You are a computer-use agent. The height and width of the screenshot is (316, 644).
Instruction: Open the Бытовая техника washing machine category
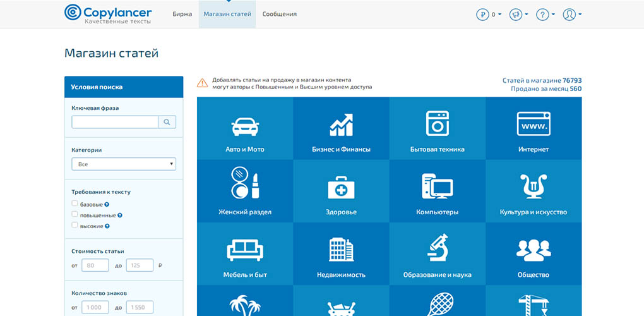click(x=438, y=129)
